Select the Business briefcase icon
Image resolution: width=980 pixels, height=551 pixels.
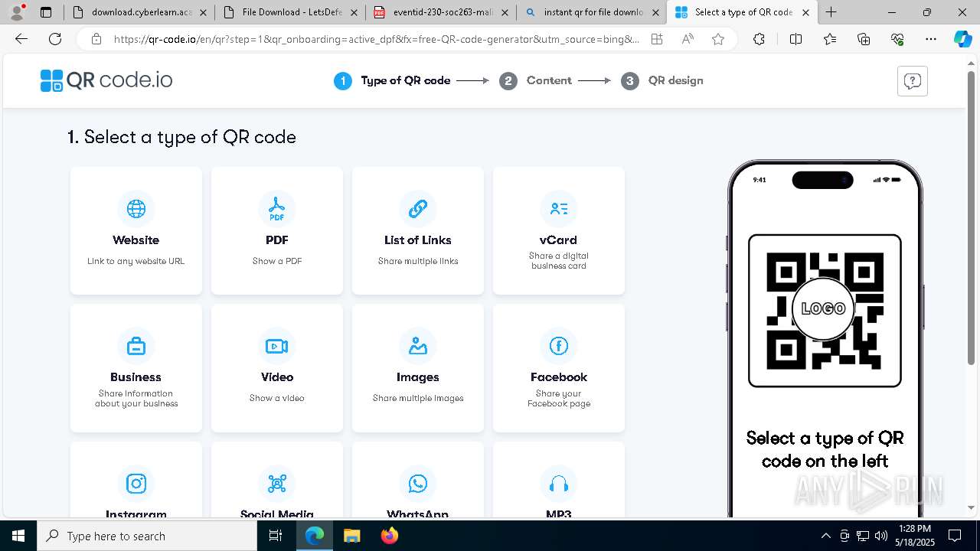[136, 346]
